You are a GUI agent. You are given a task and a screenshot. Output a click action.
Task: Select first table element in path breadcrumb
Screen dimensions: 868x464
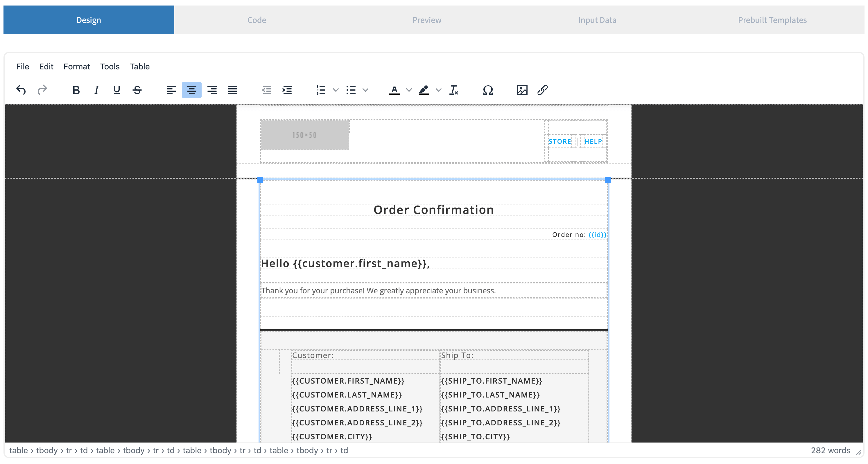(x=19, y=450)
